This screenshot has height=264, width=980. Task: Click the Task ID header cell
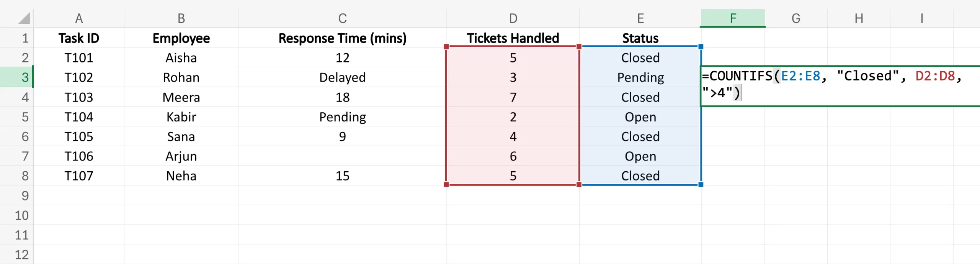click(79, 38)
